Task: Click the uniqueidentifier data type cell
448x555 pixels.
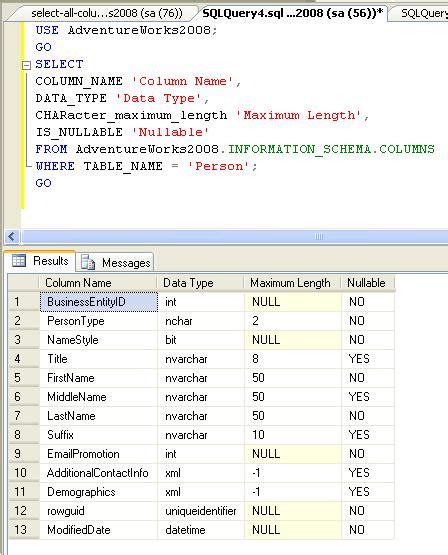Action: point(201,511)
